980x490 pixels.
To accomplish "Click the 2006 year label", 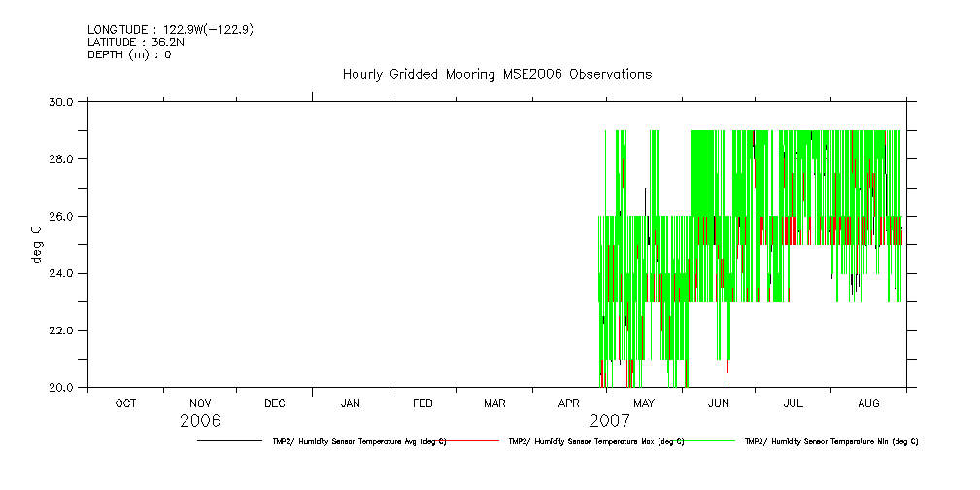I will click(x=201, y=421).
